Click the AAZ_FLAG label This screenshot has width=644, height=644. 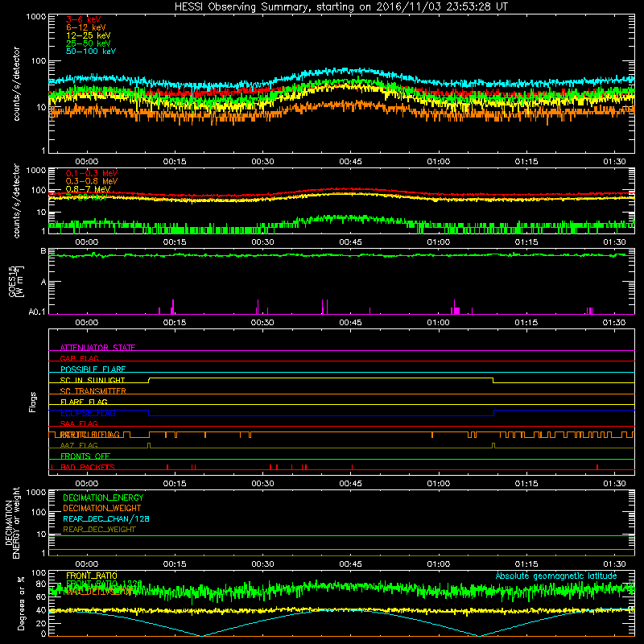coord(79,445)
